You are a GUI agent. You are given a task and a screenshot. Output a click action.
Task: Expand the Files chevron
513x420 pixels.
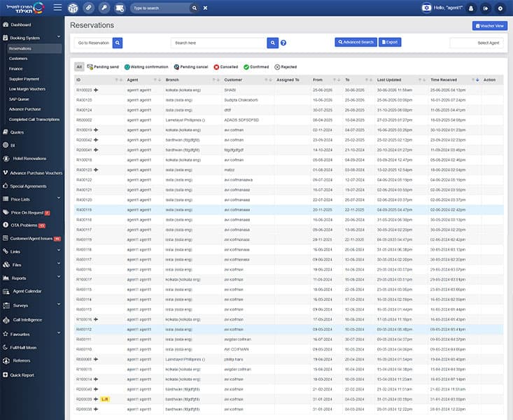pos(59,263)
